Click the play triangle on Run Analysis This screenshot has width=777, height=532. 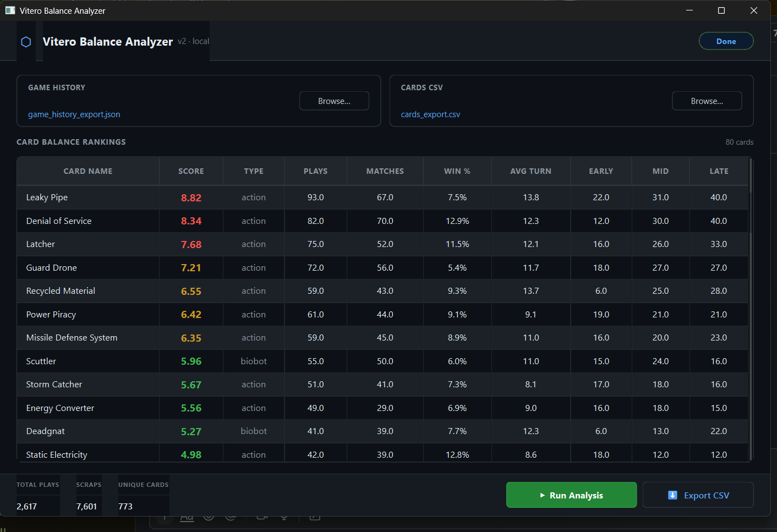543,495
